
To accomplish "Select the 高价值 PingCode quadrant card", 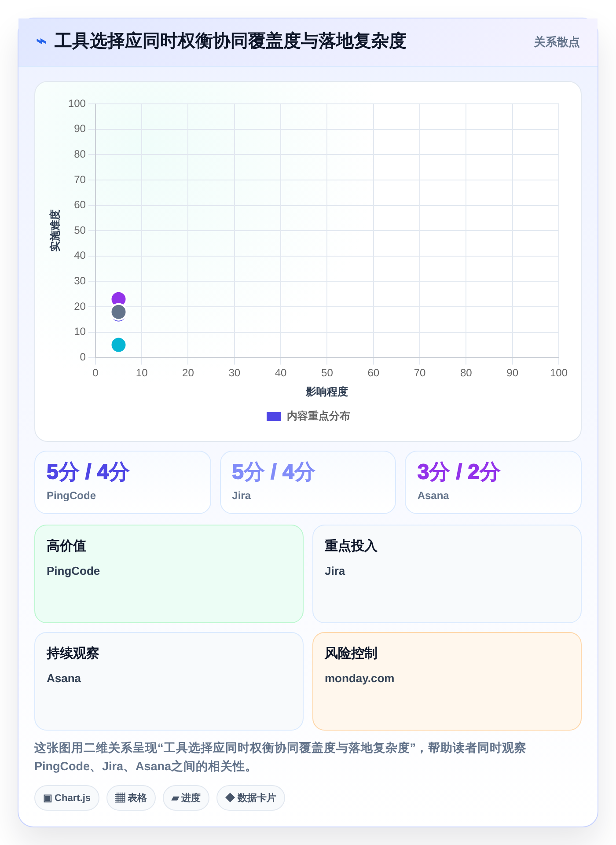I will pyautogui.click(x=169, y=574).
